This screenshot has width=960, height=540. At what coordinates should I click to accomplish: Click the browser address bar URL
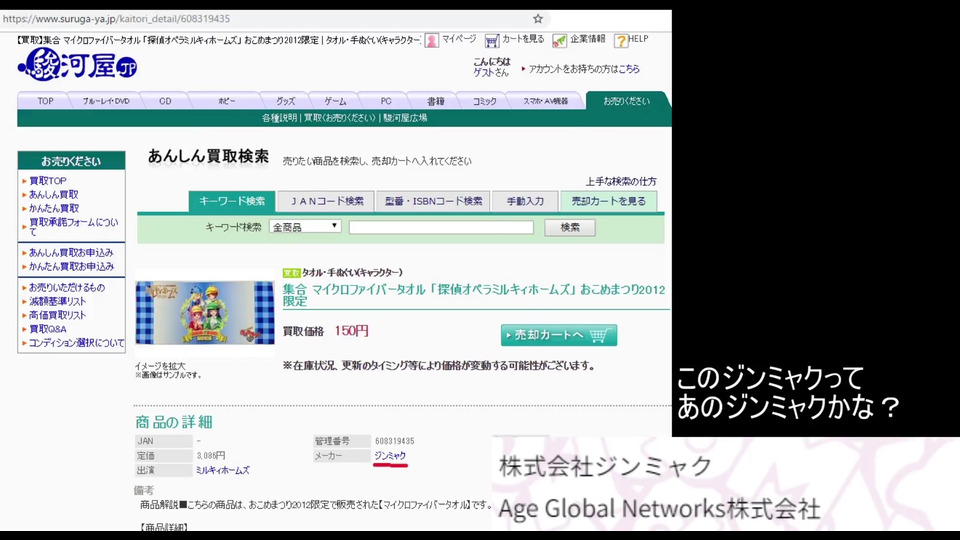pyautogui.click(x=116, y=19)
